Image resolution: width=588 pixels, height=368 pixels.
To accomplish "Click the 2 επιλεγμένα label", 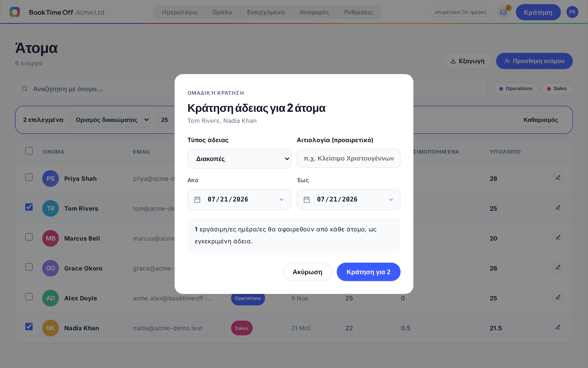I will [43, 120].
